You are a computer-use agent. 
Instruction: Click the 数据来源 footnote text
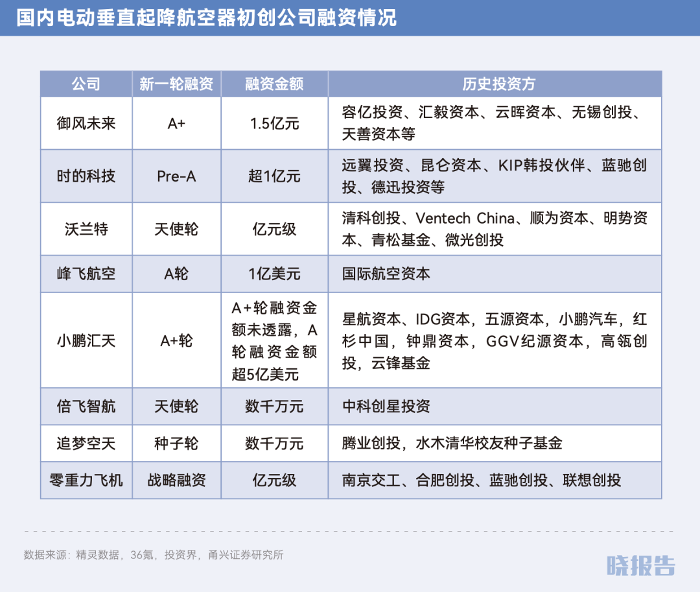[153, 555]
